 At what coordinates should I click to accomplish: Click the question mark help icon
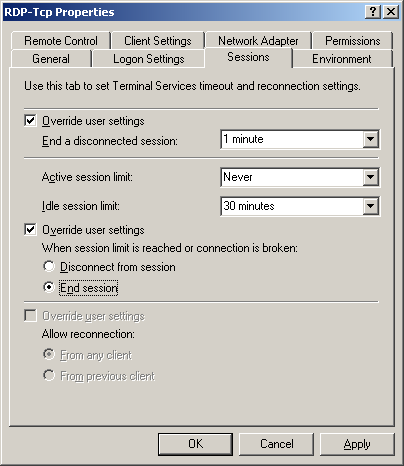pyautogui.click(x=373, y=12)
